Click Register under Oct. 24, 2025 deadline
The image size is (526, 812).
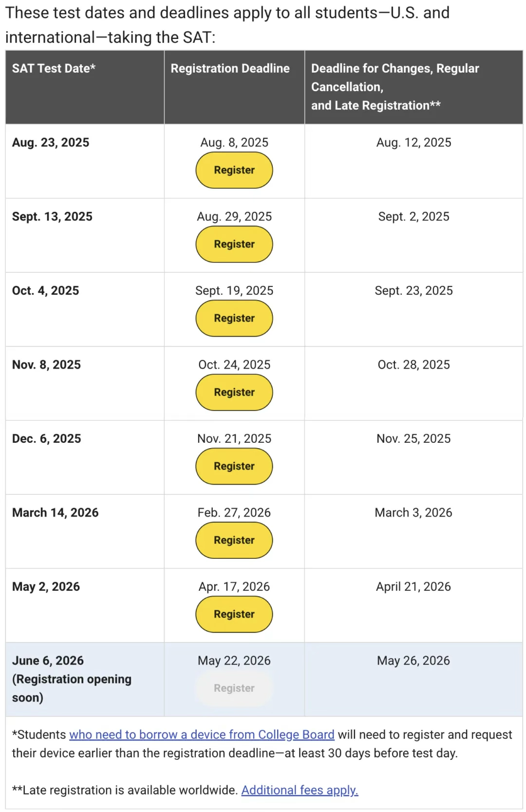pyautogui.click(x=234, y=392)
